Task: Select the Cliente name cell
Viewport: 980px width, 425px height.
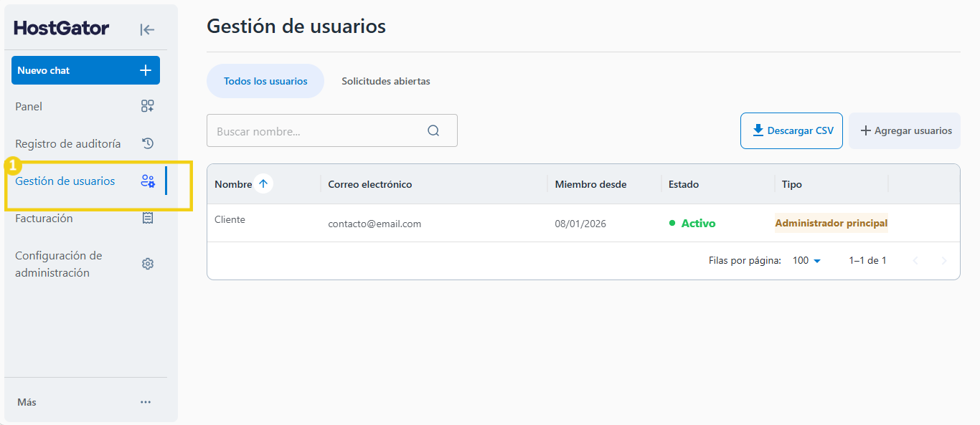Action: tap(230, 219)
